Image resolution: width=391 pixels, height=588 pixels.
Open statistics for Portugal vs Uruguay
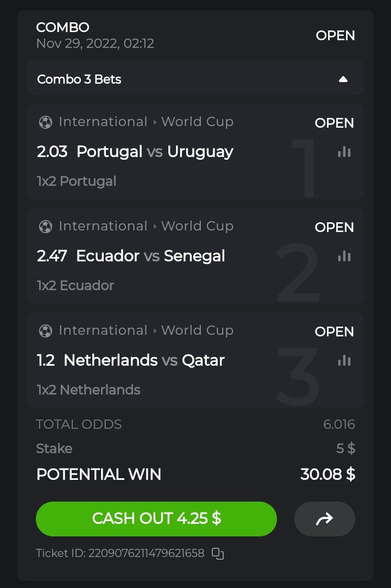(344, 152)
